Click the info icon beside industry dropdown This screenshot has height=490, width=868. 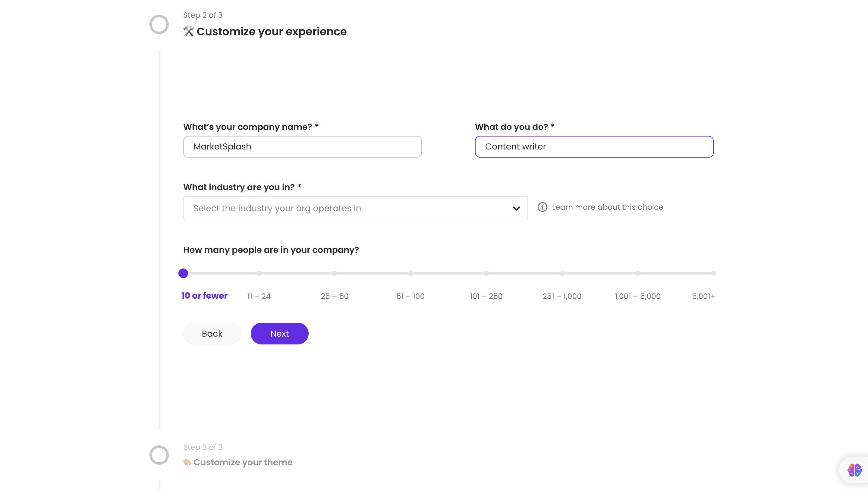click(x=542, y=207)
